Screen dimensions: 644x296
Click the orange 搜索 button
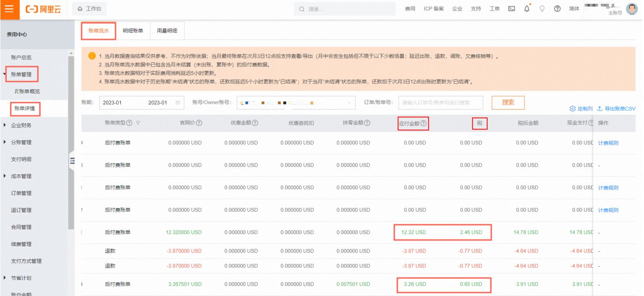(508, 103)
